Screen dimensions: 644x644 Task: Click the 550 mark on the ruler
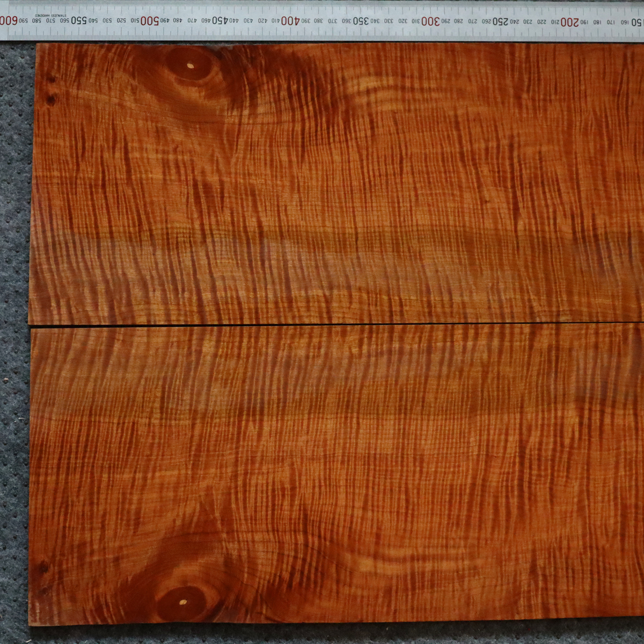pos(79,20)
